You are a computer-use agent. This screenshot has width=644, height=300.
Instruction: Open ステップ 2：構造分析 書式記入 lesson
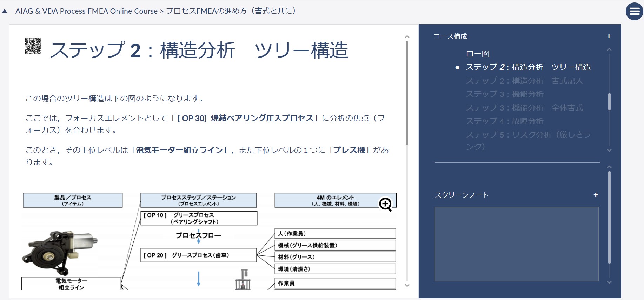(524, 81)
